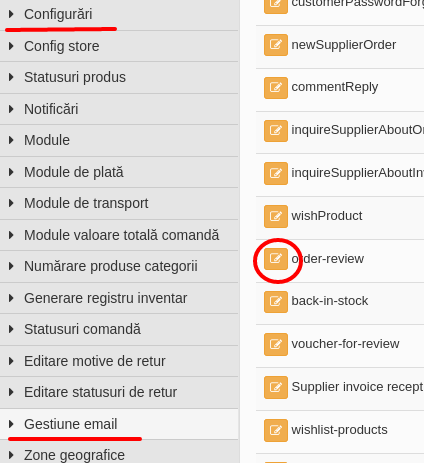
Task: Select the Module menu entry
Action: point(47,140)
